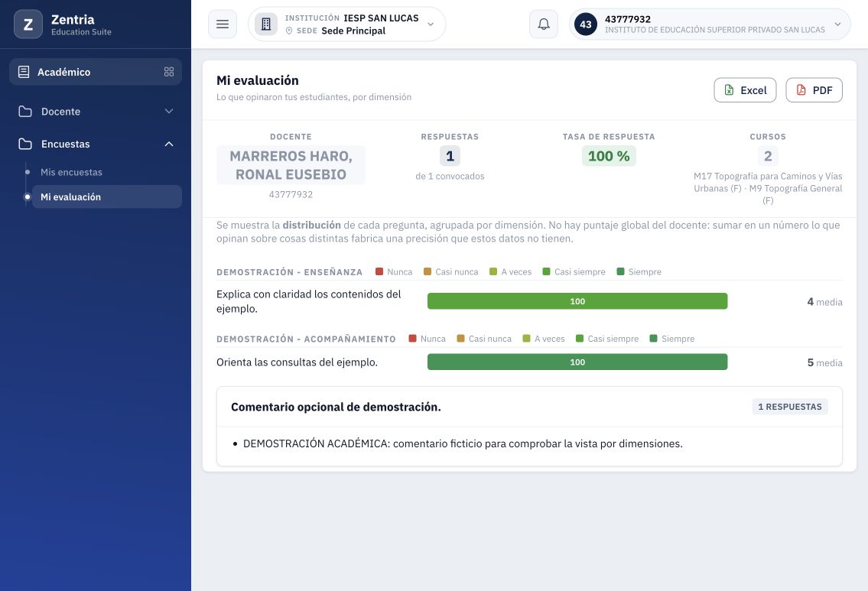Open Docente sidebar section
The width and height of the screenshot is (868, 591).
[96, 111]
